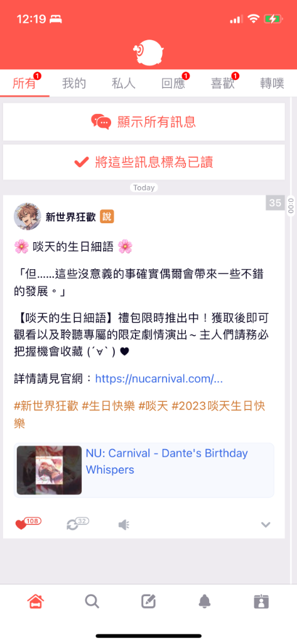Replurk the post using the arrows icon
Viewport: 297px width, 644px height.
pos(72,525)
